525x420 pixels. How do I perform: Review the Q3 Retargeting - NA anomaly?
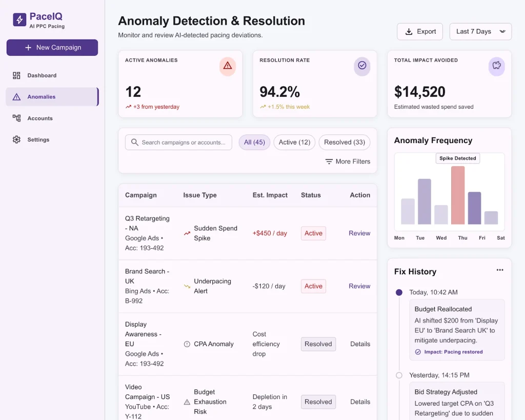[x=359, y=233]
